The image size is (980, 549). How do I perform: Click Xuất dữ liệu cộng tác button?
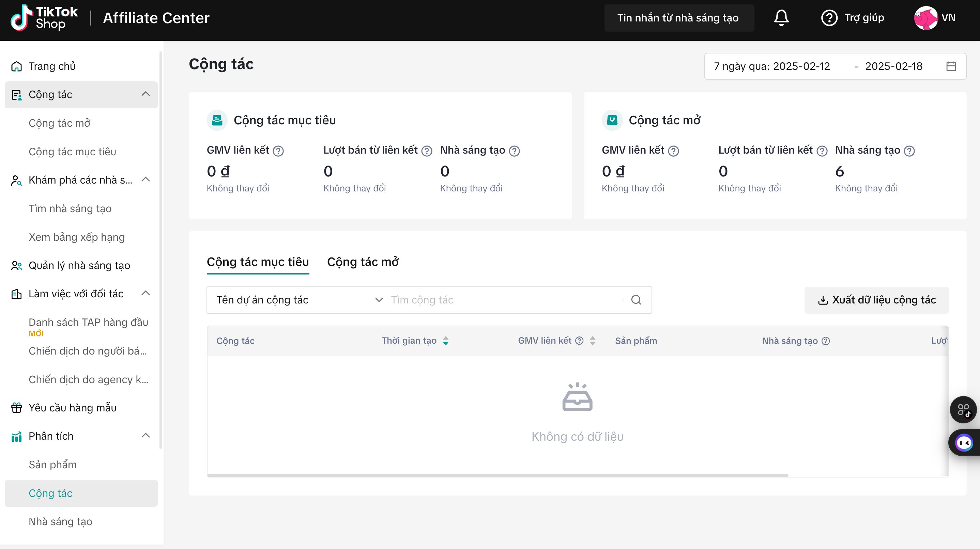tap(876, 300)
